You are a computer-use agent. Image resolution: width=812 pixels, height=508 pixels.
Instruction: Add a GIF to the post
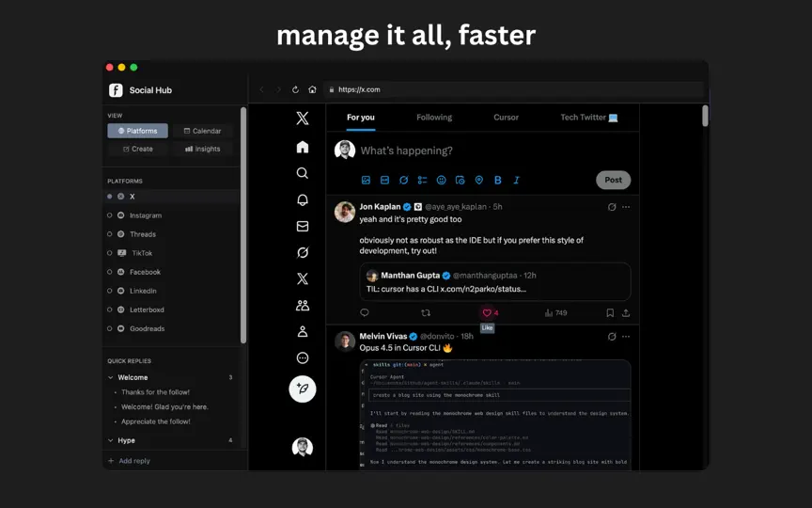(x=384, y=180)
